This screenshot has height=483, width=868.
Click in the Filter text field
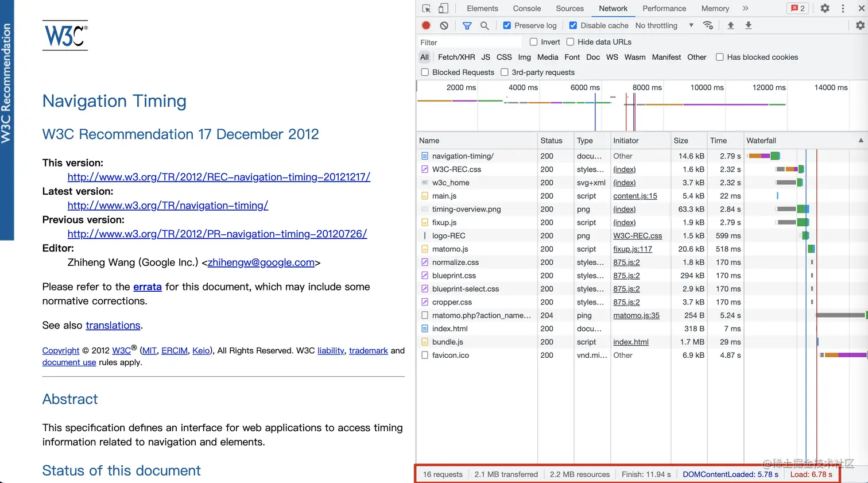pyautogui.click(x=470, y=42)
